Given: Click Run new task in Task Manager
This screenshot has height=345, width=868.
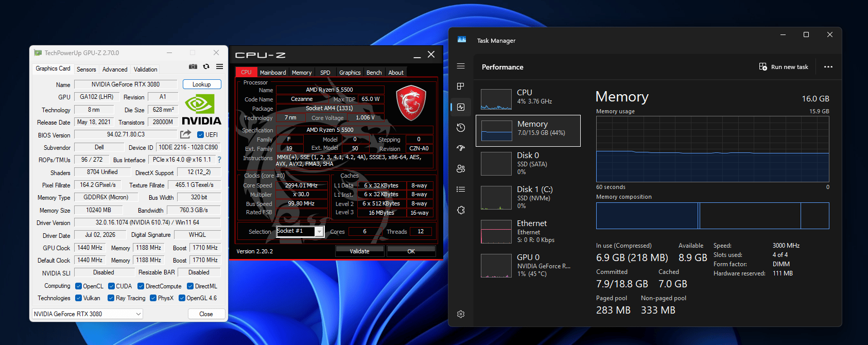Looking at the screenshot, I should coord(784,67).
